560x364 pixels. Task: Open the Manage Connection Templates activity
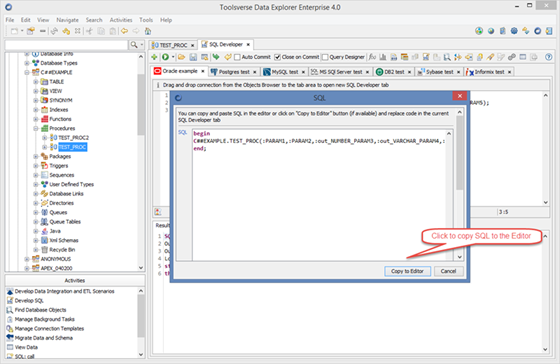(x=49, y=329)
